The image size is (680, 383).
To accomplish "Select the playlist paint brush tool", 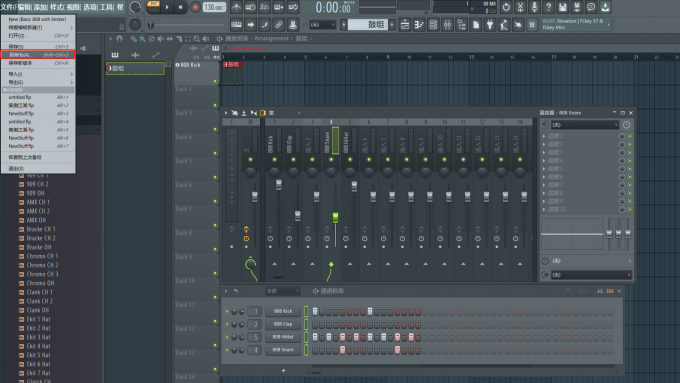I will pyautogui.click(x=142, y=39).
